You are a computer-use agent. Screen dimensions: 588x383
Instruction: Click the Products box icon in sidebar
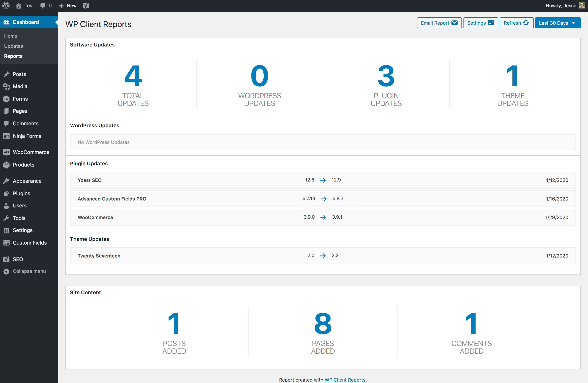[x=6, y=165]
